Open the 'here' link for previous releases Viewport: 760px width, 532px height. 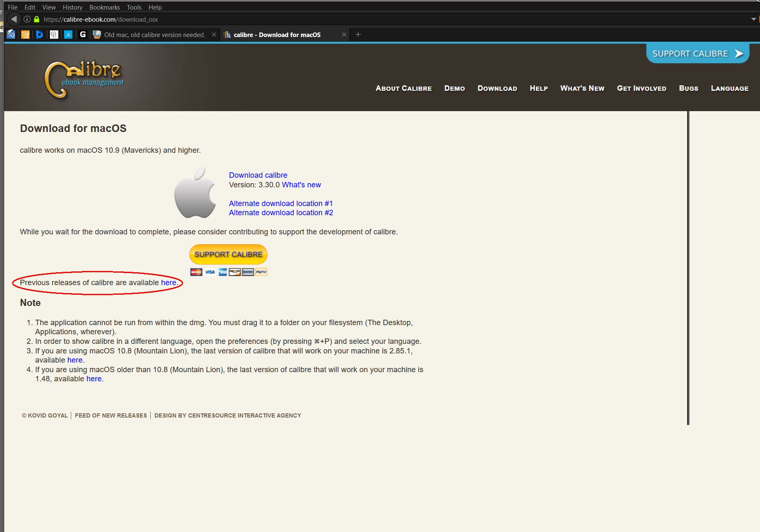[x=169, y=283]
